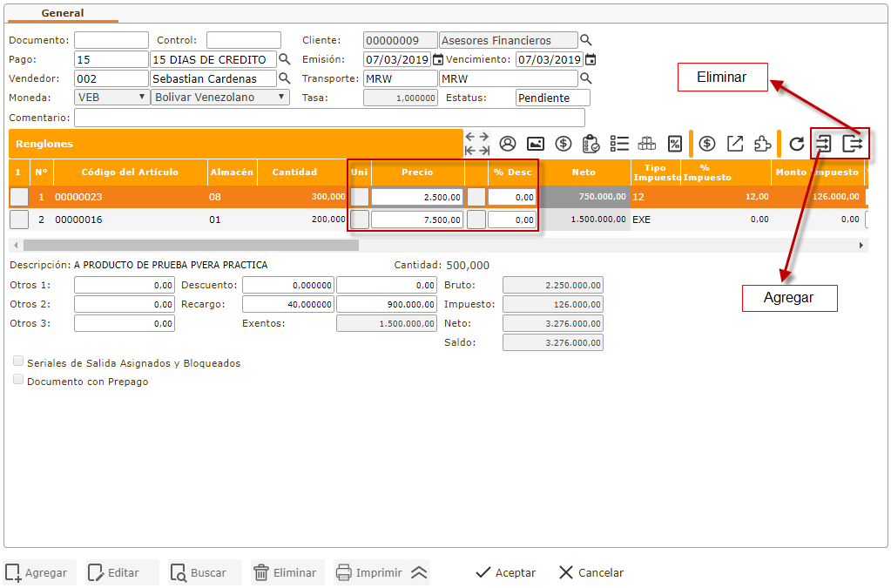Switch to the General tab
The width and height of the screenshot is (891, 588).
coord(63,13)
